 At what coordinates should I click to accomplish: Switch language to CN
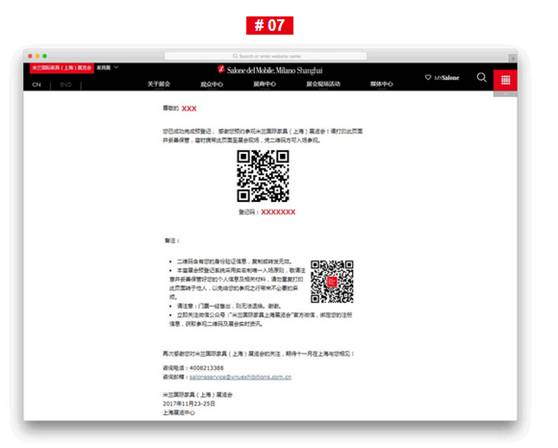point(37,85)
